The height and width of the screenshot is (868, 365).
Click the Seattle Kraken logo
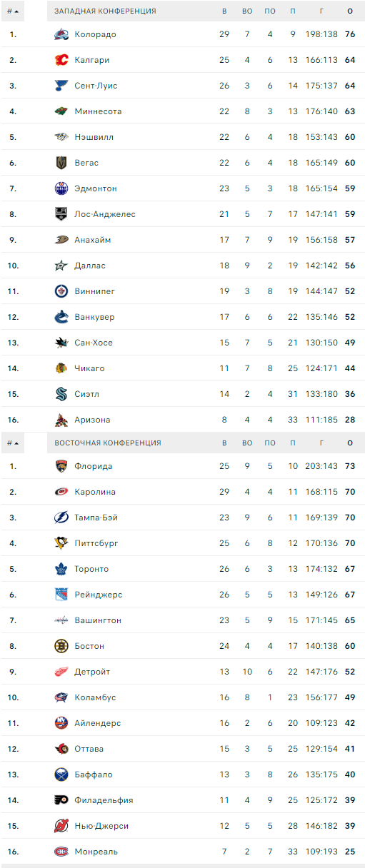[x=61, y=394]
